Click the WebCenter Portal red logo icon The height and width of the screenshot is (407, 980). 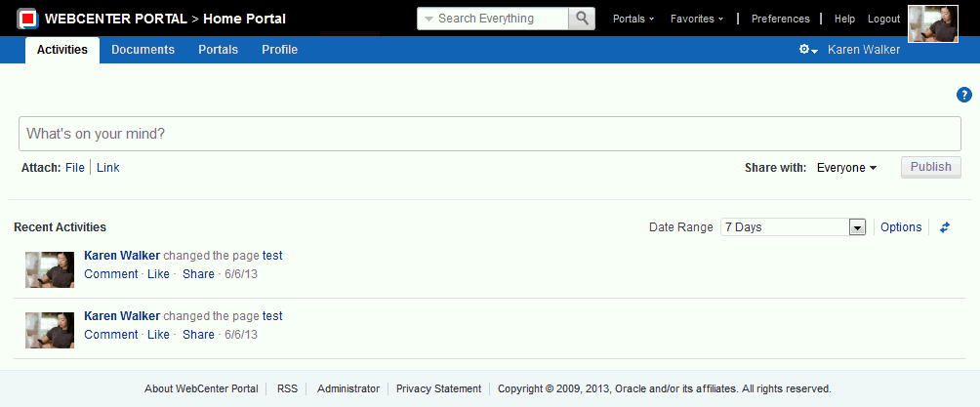pyautogui.click(x=27, y=19)
